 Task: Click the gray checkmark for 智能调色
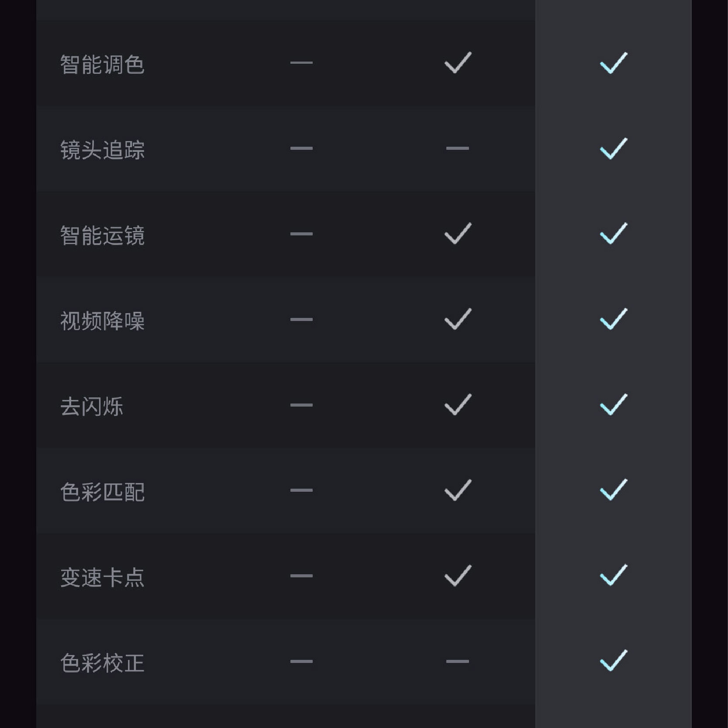point(458,63)
